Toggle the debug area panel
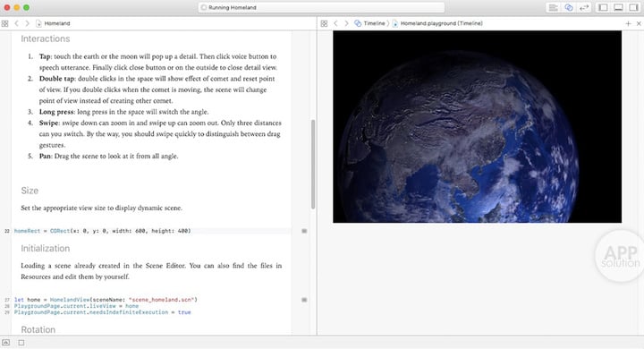This screenshot has height=349, width=644. pos(618,7)
